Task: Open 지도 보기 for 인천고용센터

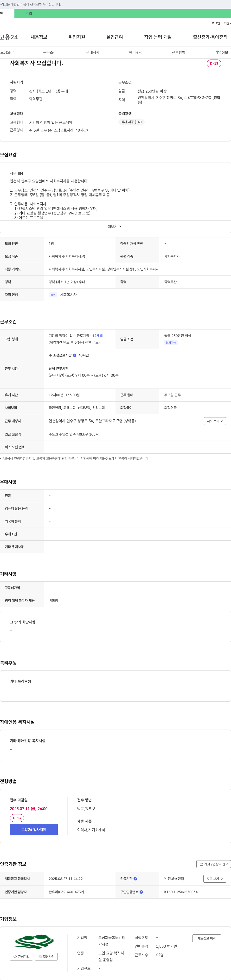Action: tap(215, 879)
